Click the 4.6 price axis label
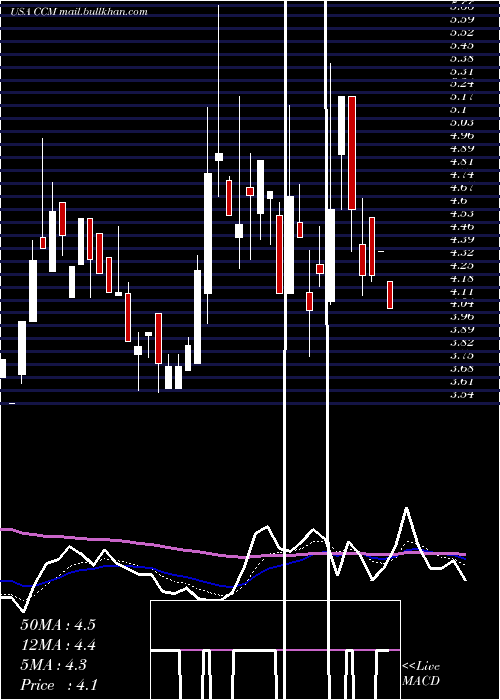This screenshot has width=500, height=700. [x=458, y=200]
